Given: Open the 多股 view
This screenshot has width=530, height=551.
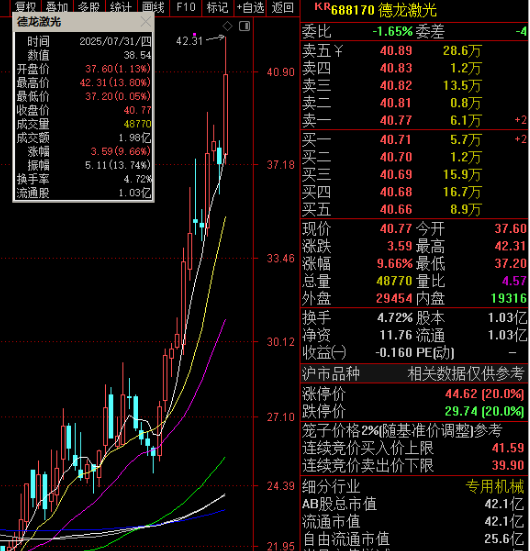Looking at the screenshot, I should (x=89, y=7).
